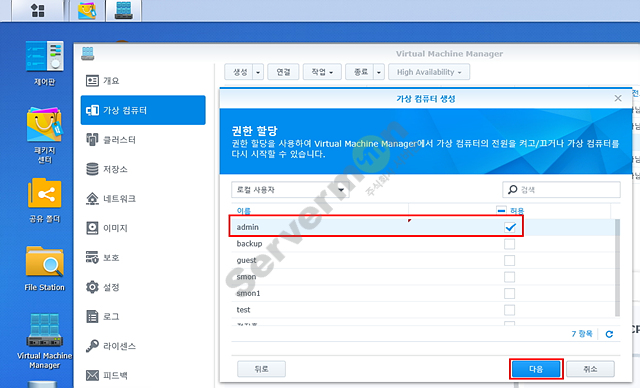Screen dimensions: 640x388
Task: Toggle the 허용 header select-all checkbox
Action: (x=501, y=211)
